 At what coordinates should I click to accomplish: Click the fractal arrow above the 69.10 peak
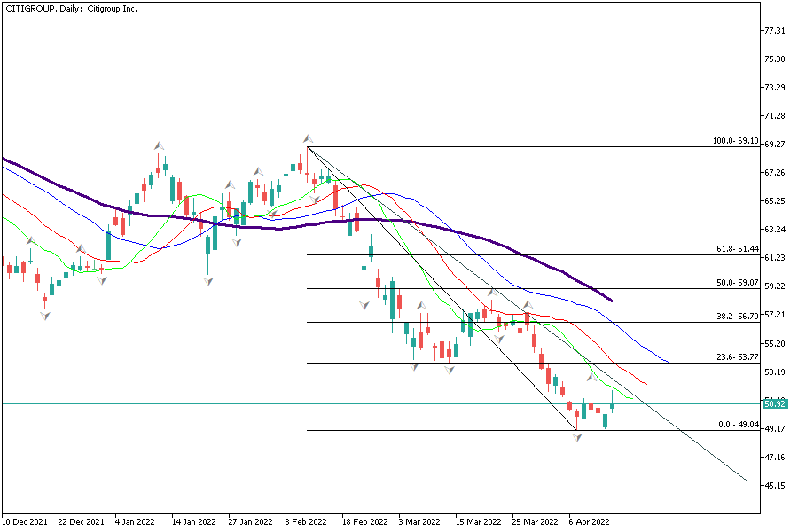(308, 138)
